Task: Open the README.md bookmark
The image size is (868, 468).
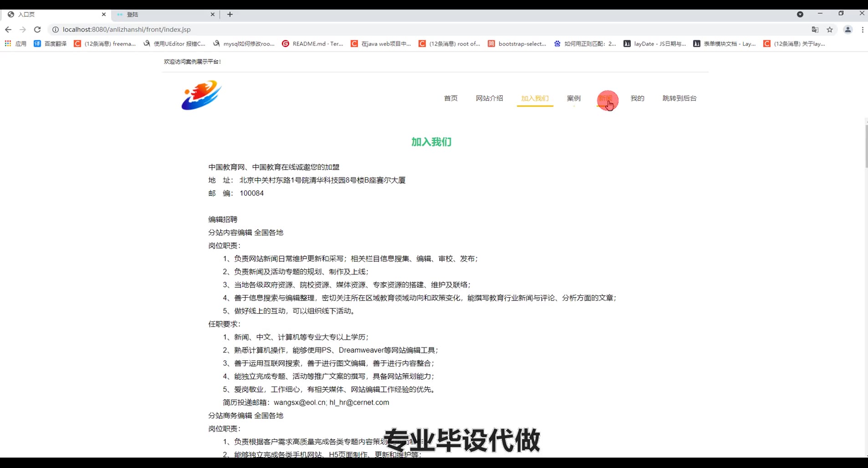Action: click(313, 44)
